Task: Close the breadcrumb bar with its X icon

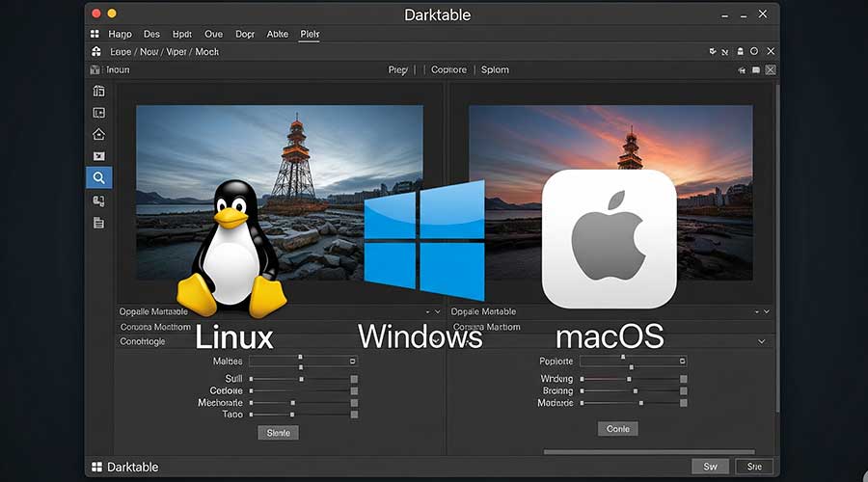Action: (771, 51)
